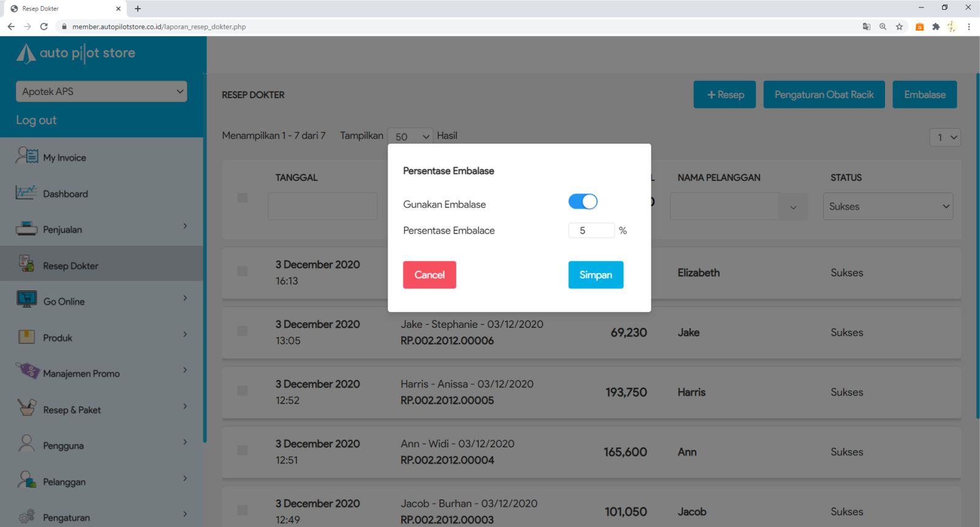Viewport: 980px width, 527px height.
Task: Tick the checkbox for the Jake row
Action: pos(243,331)
